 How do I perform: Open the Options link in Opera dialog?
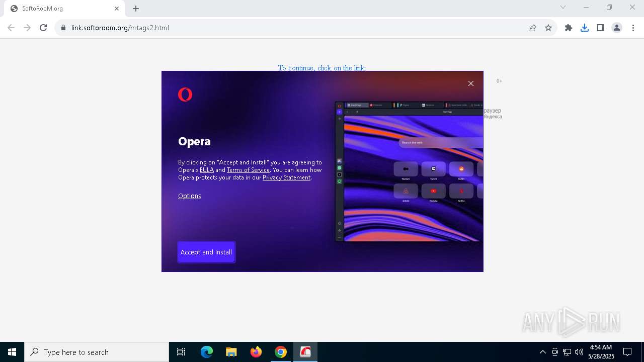point(190,196)
